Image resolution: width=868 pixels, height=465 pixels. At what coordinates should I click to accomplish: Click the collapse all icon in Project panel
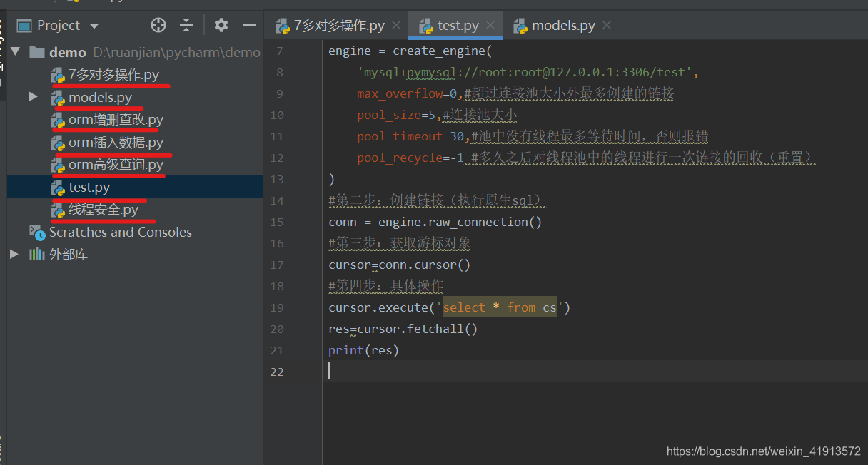[x=186, y=26]
